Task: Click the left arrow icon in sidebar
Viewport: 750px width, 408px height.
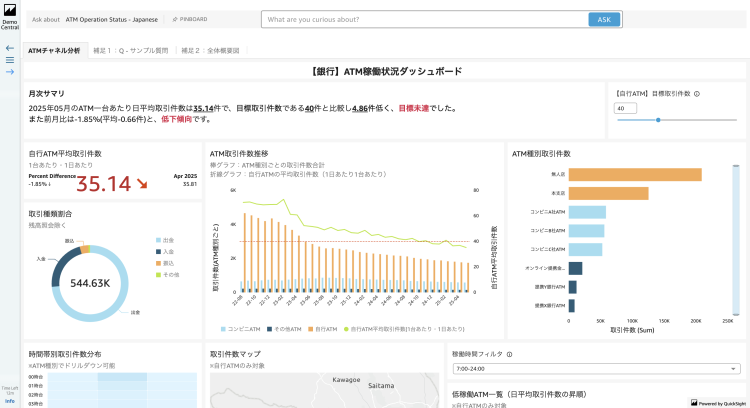Action: (9, 47)
